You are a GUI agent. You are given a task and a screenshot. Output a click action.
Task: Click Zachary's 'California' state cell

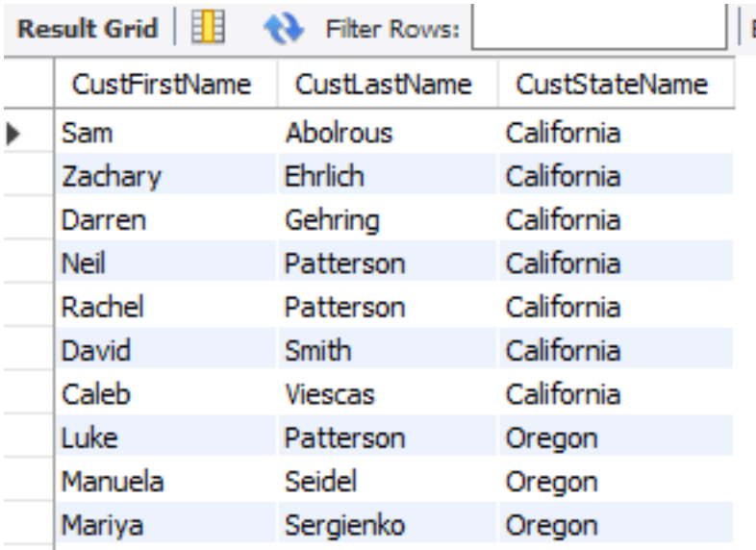point(617,174)
